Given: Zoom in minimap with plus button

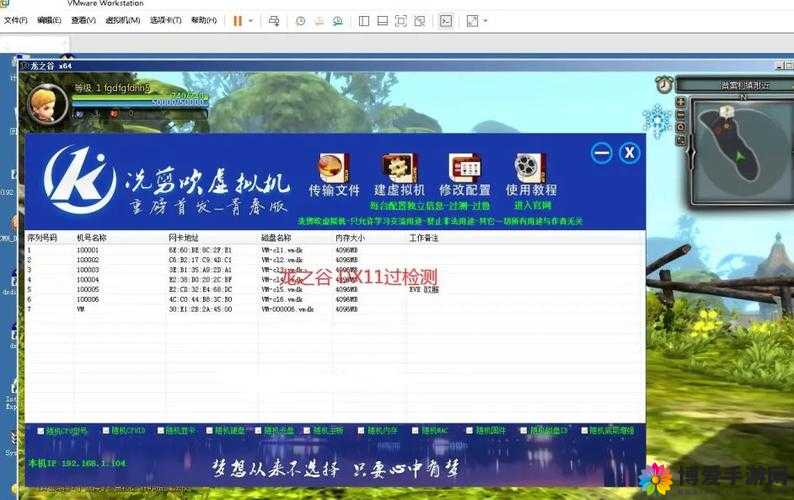Looking at the screenshot, I should (681, 102).
